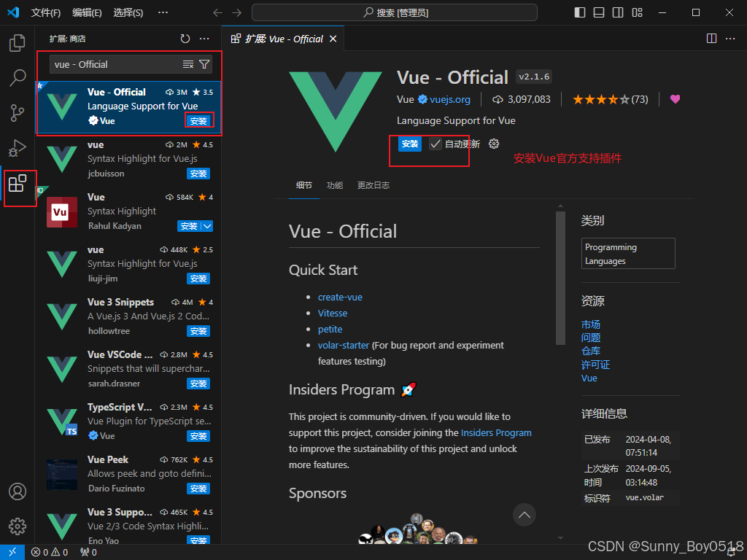Install jcbuisson's vue extension
This screenshot has width=747, height=560.
click(x=198, y=174)
